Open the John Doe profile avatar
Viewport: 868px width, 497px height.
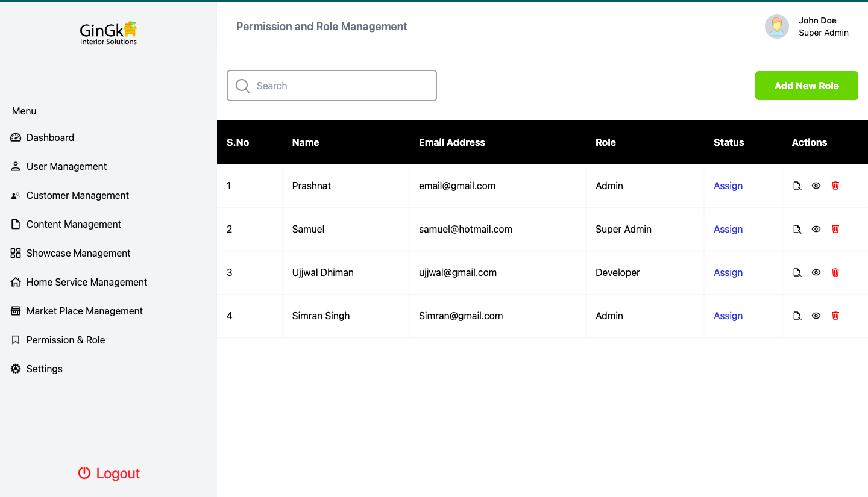pyautogui.click(x=777, y=27)
